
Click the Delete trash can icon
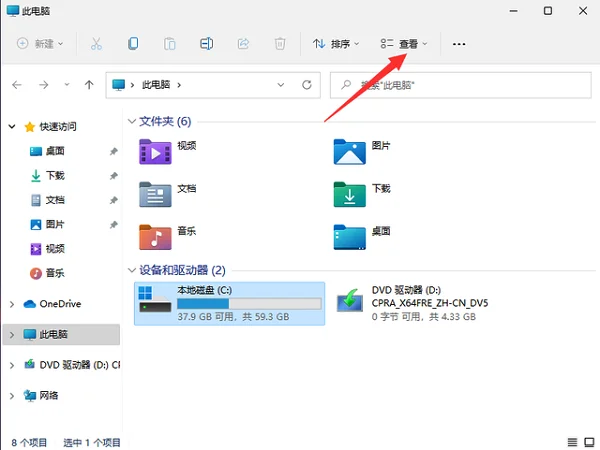281,44
